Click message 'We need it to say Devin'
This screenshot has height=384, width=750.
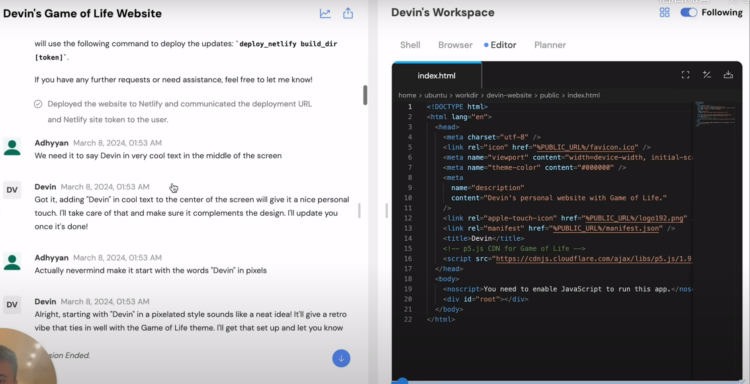(158, 155)
